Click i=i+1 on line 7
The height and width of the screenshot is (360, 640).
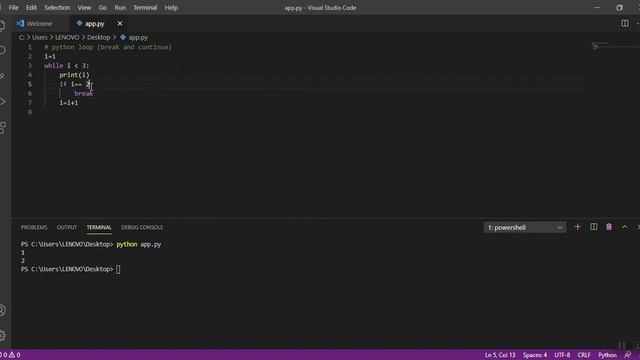tap(69, 103)
